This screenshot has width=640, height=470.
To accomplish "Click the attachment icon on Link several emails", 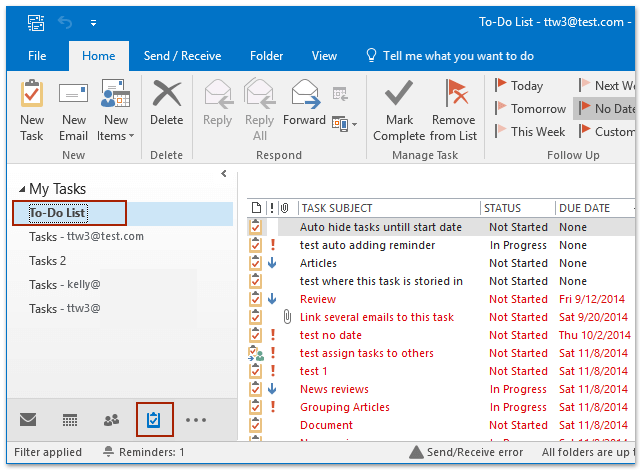I will (x=287, y=317).
